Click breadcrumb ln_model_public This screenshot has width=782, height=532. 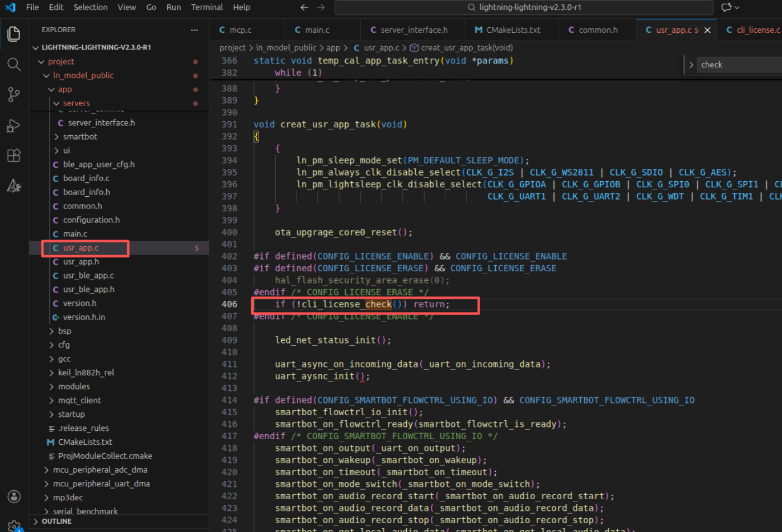pos(286,48)
